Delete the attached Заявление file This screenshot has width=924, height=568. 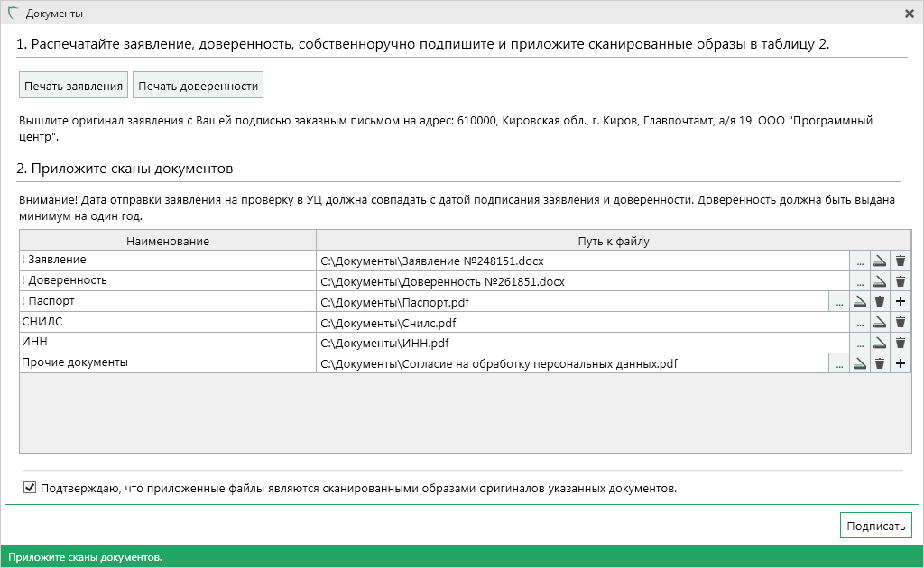click(x=901, y=261)
